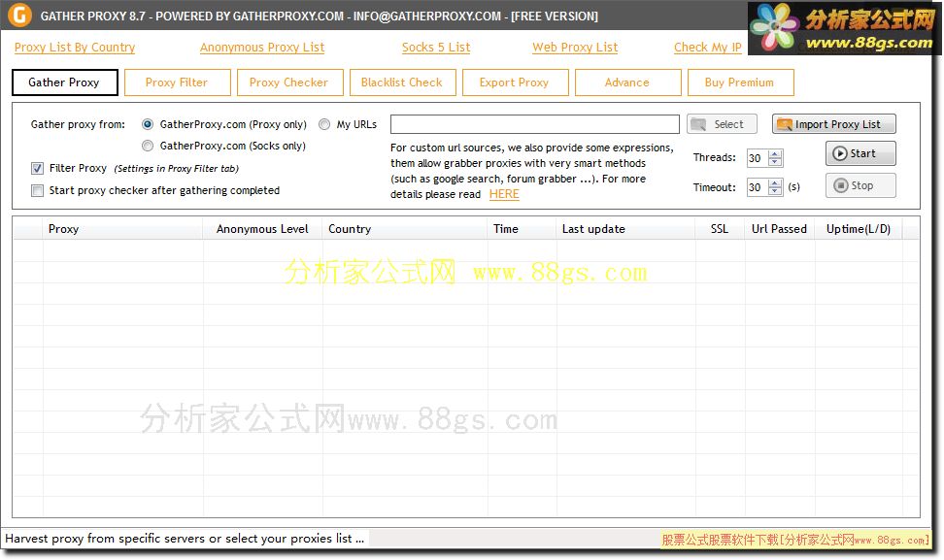Click the 'Harvest proxy from specific servers' status text

(x=185, y=539)
